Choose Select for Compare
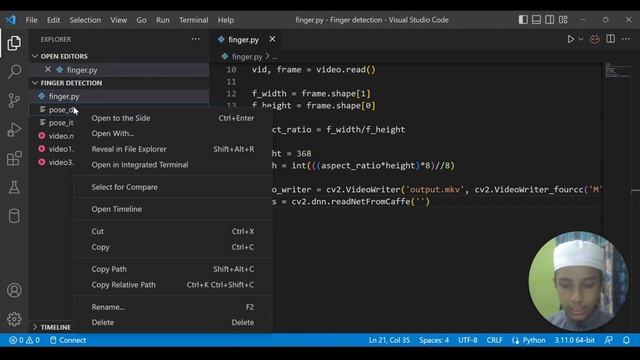The image size is (640, 360). (x=173, y=187)
